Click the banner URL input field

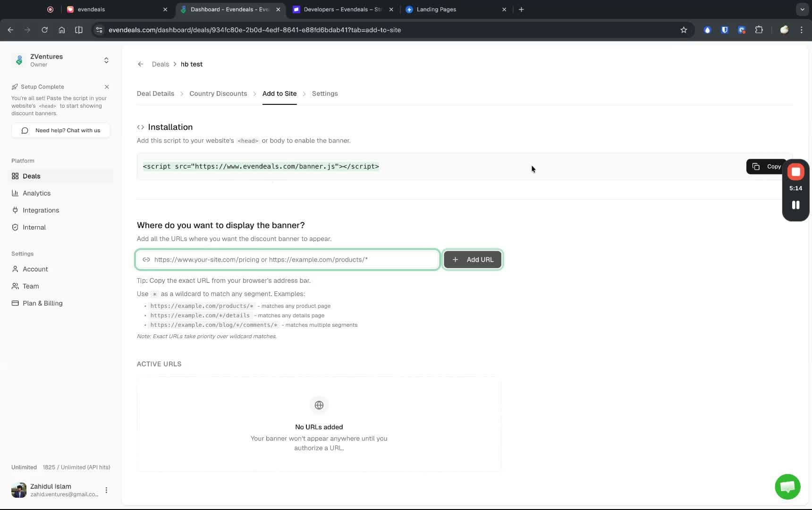(287, 259)
